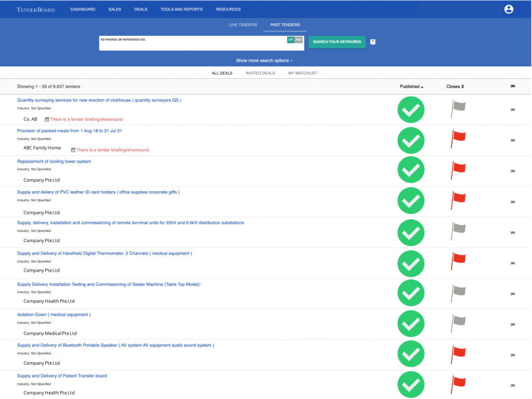The width and height of the screenshot is (532, 399).
Task: Click the user profile icon top right
Action: [x=508, y=9]
